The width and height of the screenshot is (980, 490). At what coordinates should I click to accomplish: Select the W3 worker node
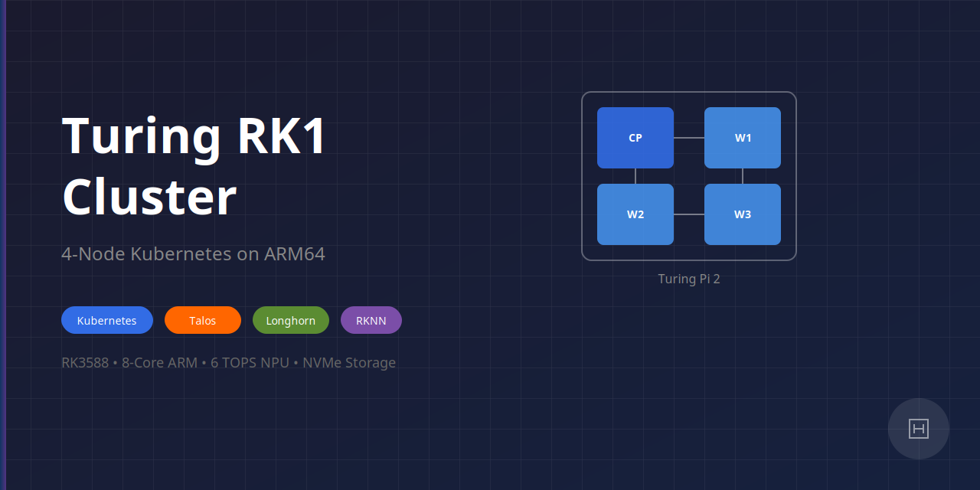tap(743, 214)
